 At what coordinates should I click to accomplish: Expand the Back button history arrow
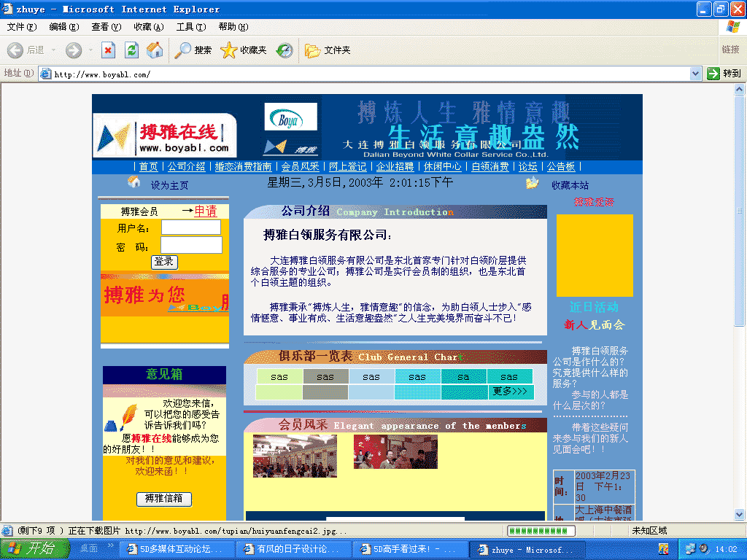52,50
